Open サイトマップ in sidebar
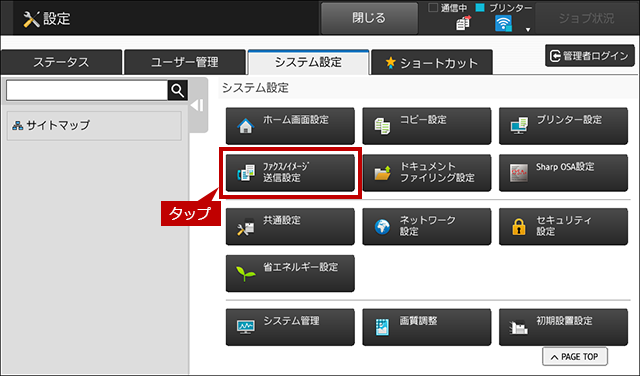The image size is (640, 376). (94, 125)
